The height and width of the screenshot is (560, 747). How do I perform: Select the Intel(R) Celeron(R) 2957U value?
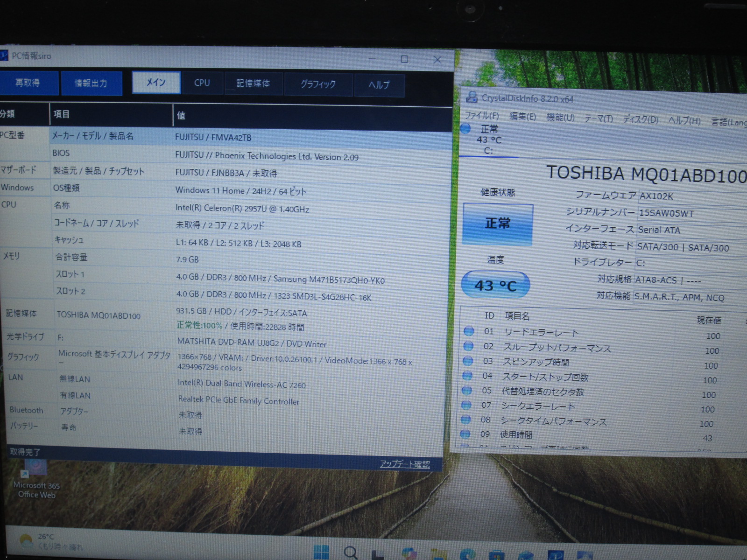[242, 209]
